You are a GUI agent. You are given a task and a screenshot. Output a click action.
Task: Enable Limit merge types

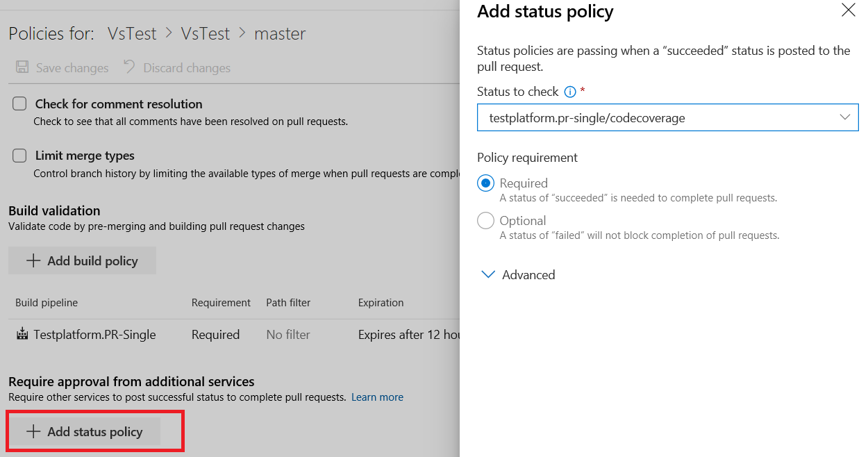click(19, 155)
